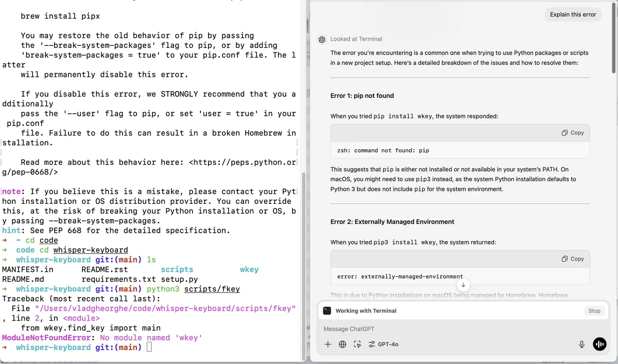Click the plus attach icon in ChatGPT
Image resolution: width=618 pixels, height=364 pixels.
328,344
